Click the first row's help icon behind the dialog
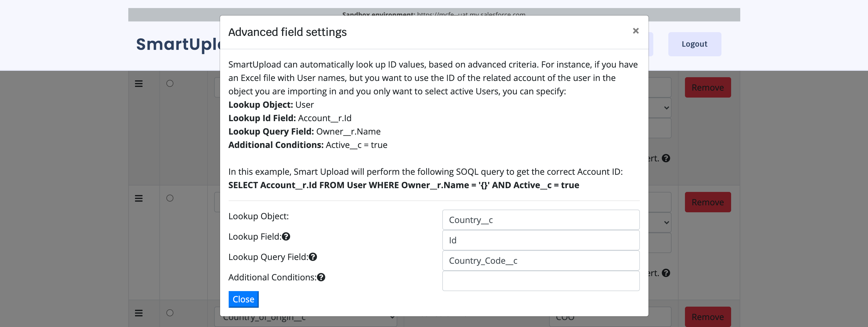This screenshot has height=327, width=868. [666, 158]
